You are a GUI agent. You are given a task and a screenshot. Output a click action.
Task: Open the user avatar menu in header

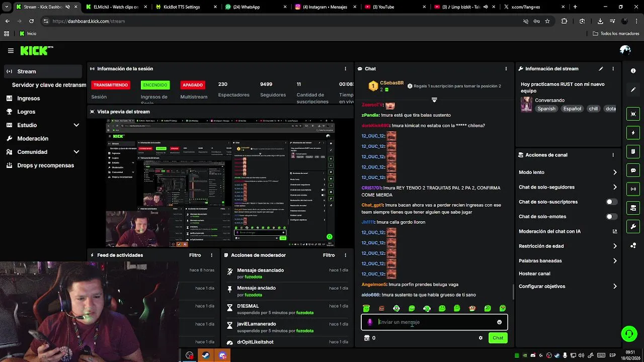pyautogui.click(x=625, y=50)
